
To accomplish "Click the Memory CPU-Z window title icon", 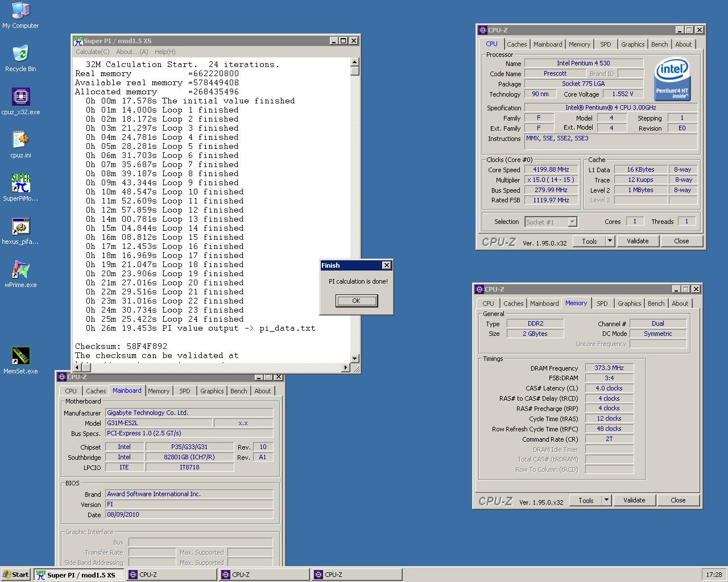I will click(479, 289).
